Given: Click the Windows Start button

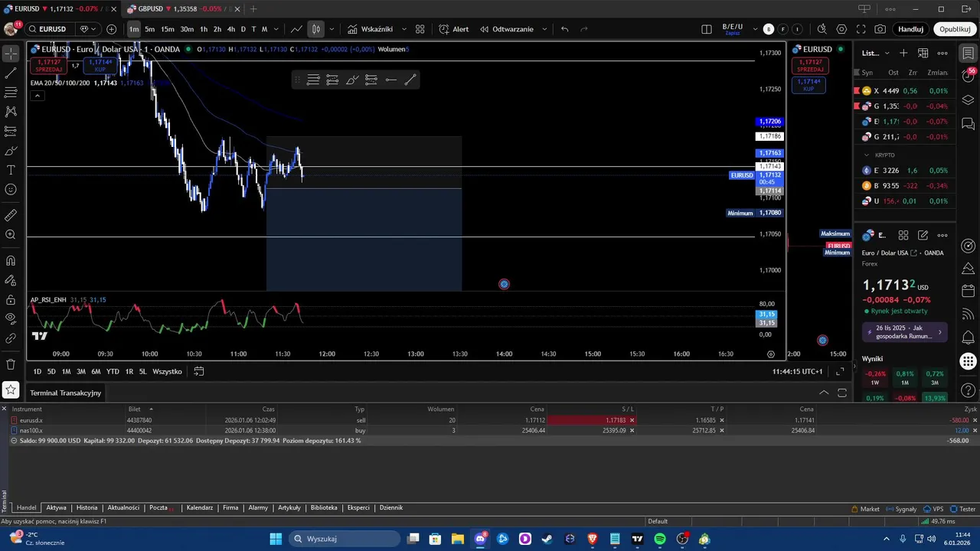Looking at the screenshot, I should (276, 539).
